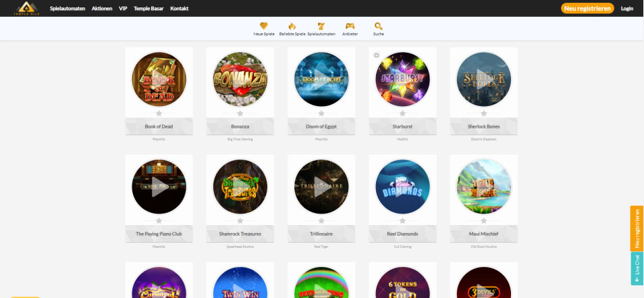Click the Maui Mischief title
Screen dimensions: 644x298
(484, 234)
